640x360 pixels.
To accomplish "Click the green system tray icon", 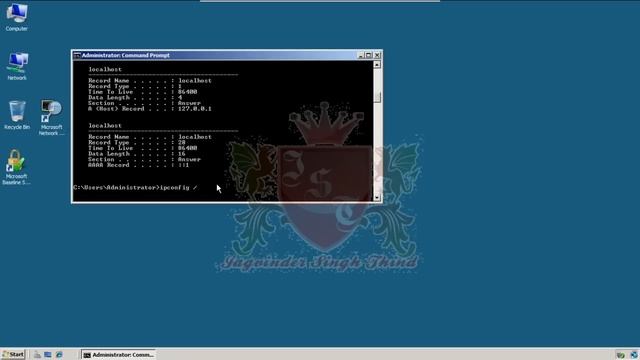I will click(x=621, y=355).
